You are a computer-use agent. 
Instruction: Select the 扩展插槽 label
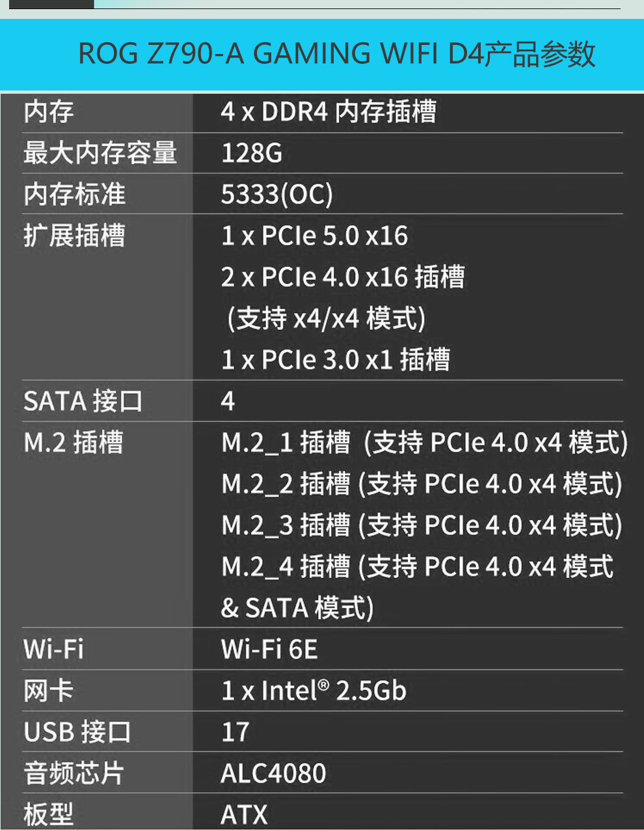74,236
